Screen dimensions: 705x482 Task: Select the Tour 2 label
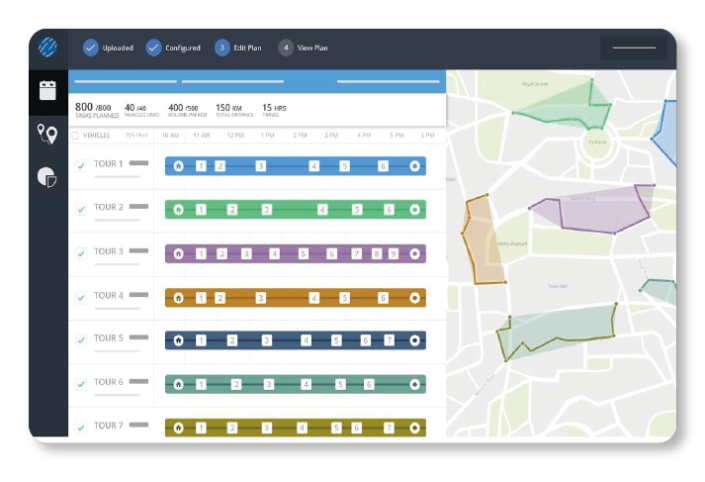click(108, 207)
